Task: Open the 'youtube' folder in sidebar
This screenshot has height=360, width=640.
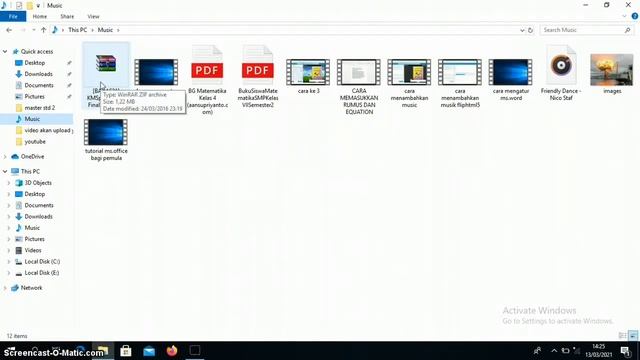Action: (x=35, y=142)
